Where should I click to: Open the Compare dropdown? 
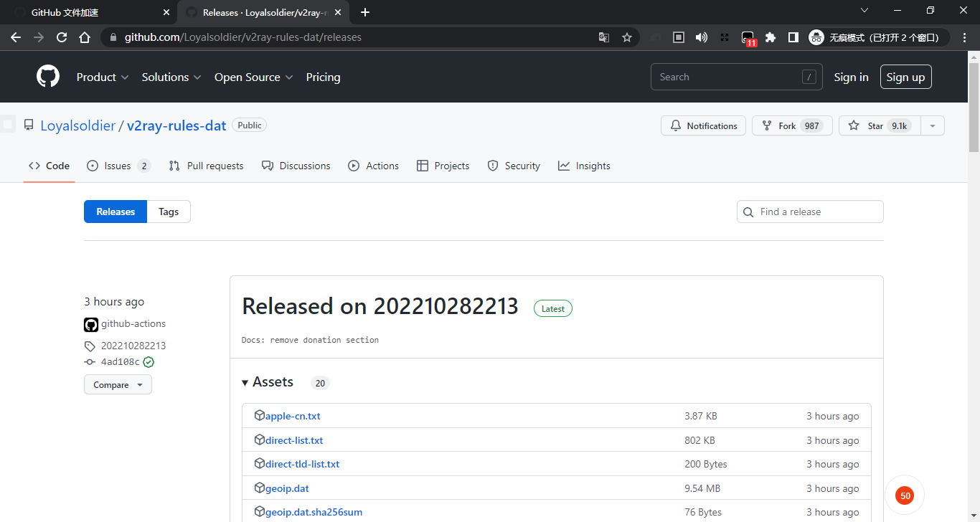coord(117,384)
